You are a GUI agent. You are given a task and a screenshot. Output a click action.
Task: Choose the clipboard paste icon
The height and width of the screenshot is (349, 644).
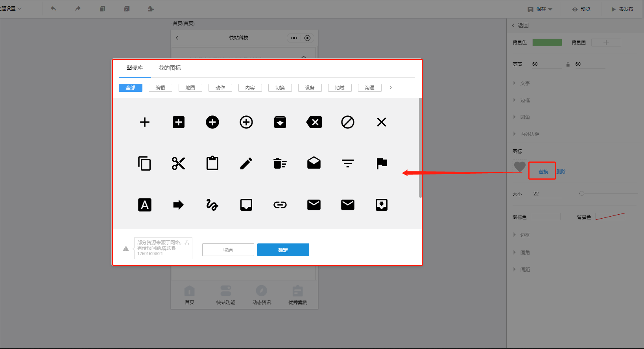212,163
